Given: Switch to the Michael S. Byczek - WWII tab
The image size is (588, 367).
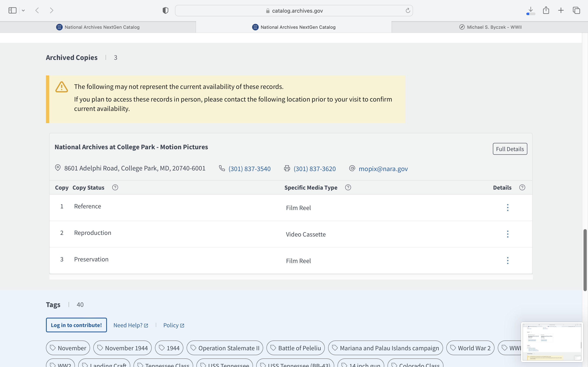Looking at the screenshot, I should tap(490, 27).
